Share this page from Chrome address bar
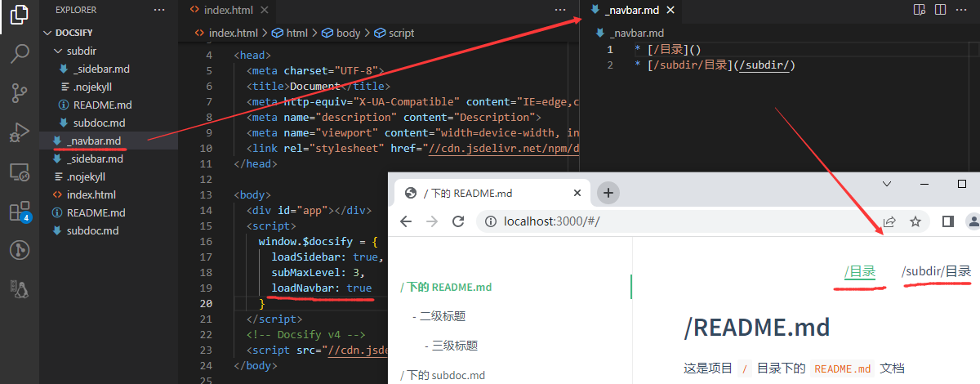Viewport: 980px width, 384px height. click(x=889, y=221)
